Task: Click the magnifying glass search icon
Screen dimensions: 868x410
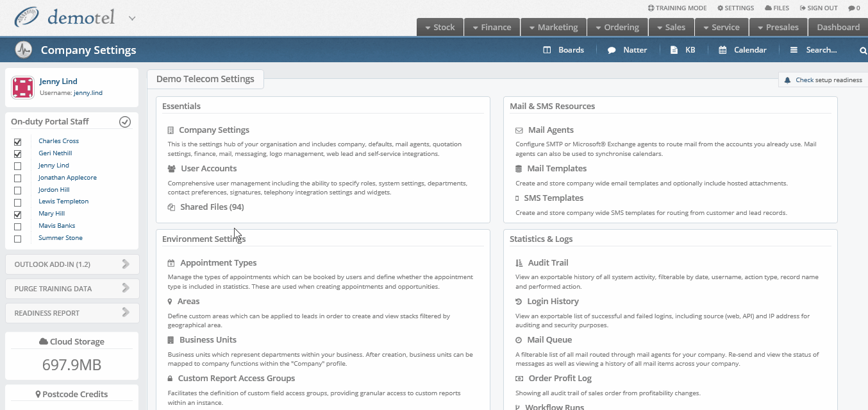Action: pyautogui.click(x=863, y=50)
